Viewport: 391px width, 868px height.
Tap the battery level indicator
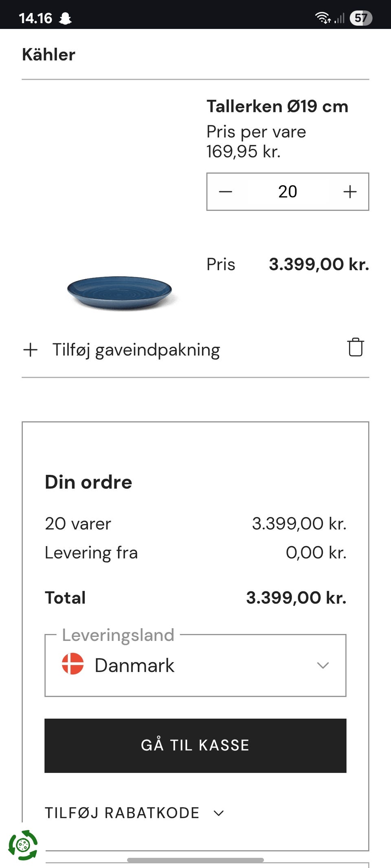(360, 18)
